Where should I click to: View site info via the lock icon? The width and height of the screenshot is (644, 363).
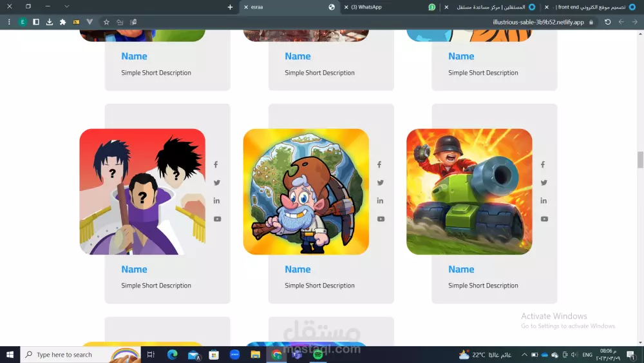pyautogui.click(x=591, y=22)
